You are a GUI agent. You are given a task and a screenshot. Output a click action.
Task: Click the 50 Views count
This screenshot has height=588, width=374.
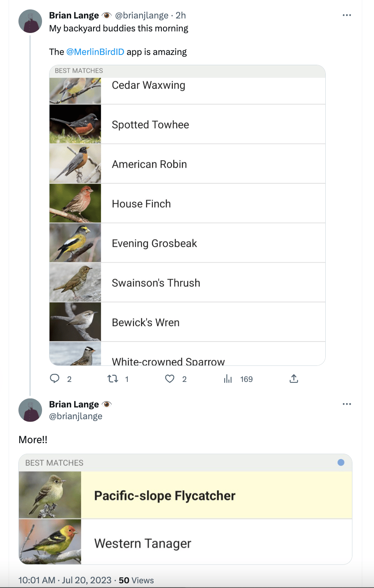tap(136, 580)
